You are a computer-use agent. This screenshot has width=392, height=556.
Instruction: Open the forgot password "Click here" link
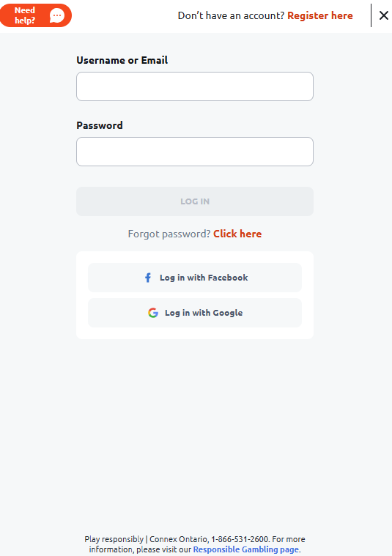(237, 234)
